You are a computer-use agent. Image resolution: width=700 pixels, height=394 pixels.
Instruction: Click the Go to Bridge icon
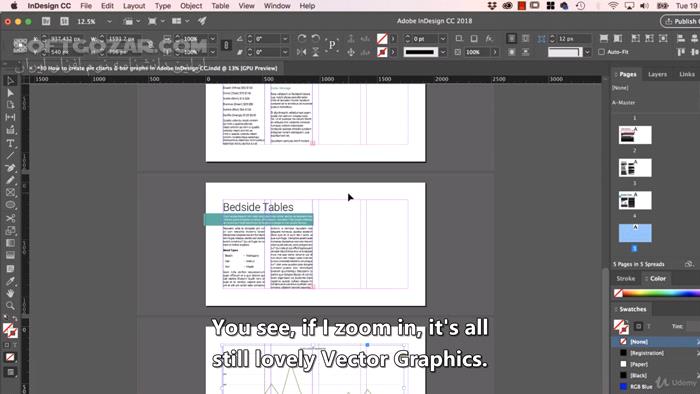pyautogui.click(x=46, y=21)
